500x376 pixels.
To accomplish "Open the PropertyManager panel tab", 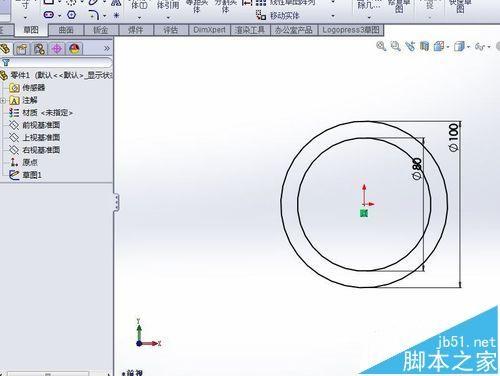I will (22, 49).
